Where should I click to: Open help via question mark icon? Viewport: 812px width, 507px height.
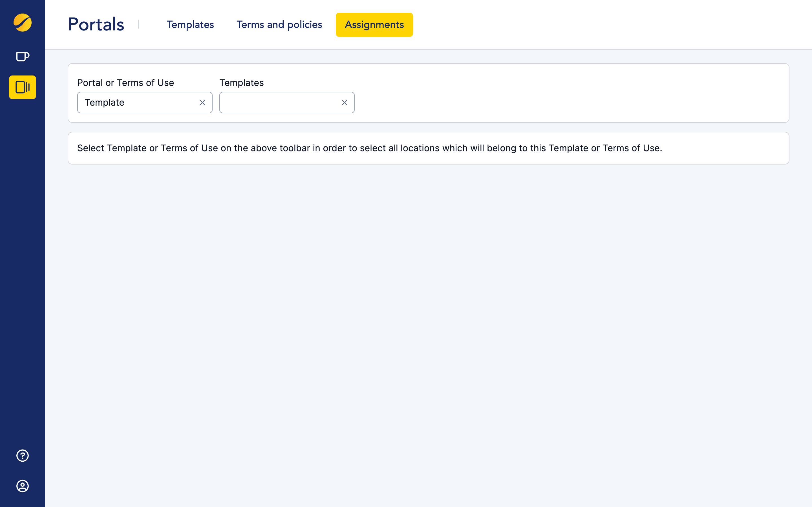click(23, 456)
